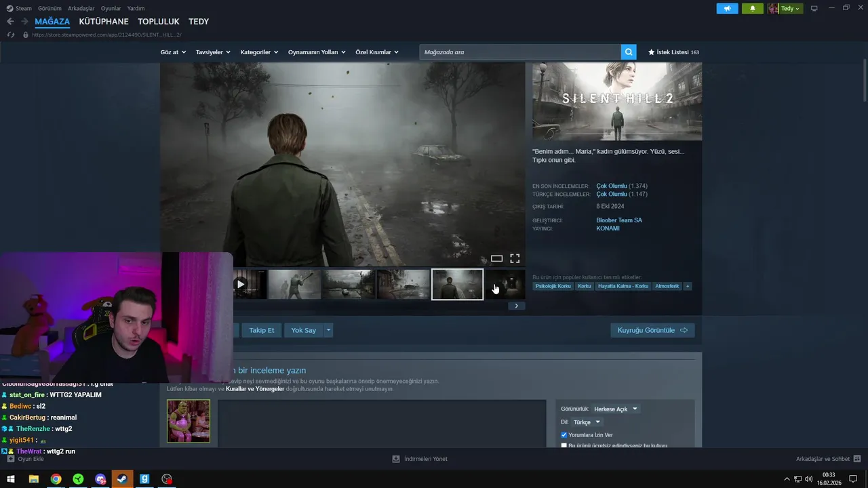868x488 pixels.
Task: Open Garry's Mod taskbar icon
Action: [x=144, y=479]
